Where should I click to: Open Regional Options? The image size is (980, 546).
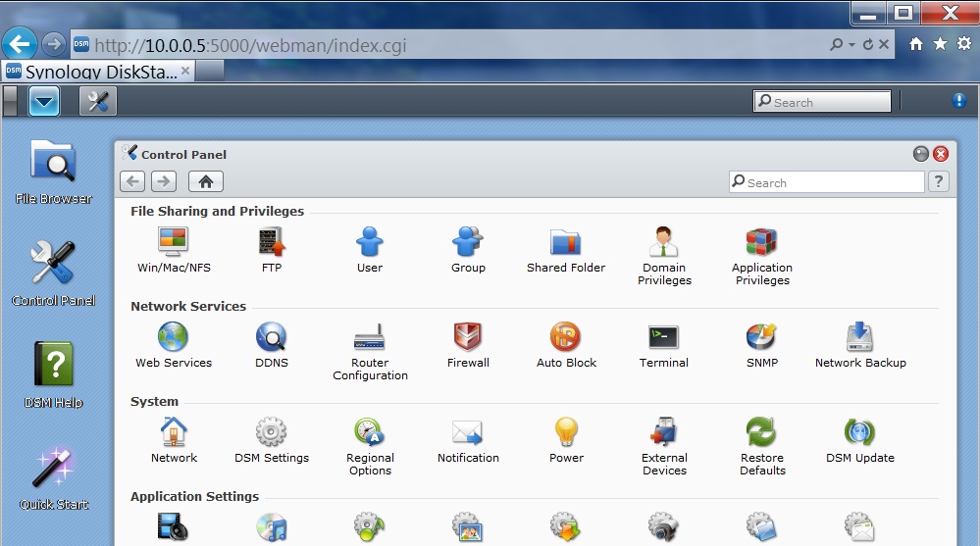coord(370,445)
